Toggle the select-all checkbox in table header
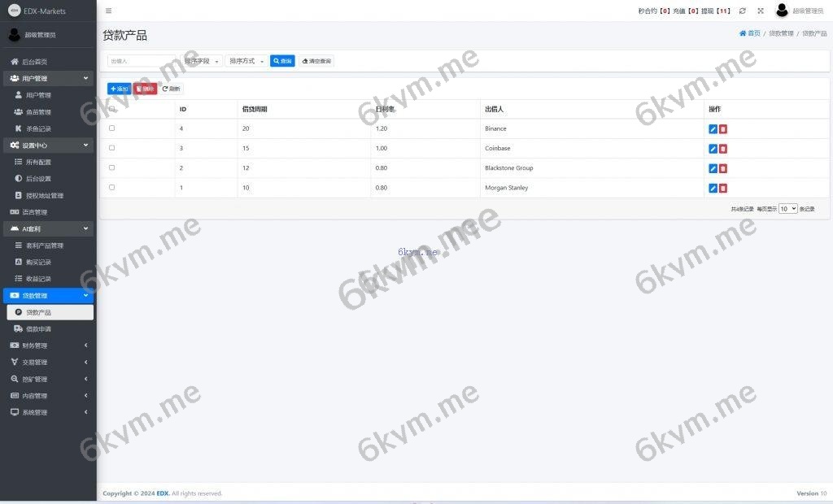The image size is (833, 504). coord(111,109)
